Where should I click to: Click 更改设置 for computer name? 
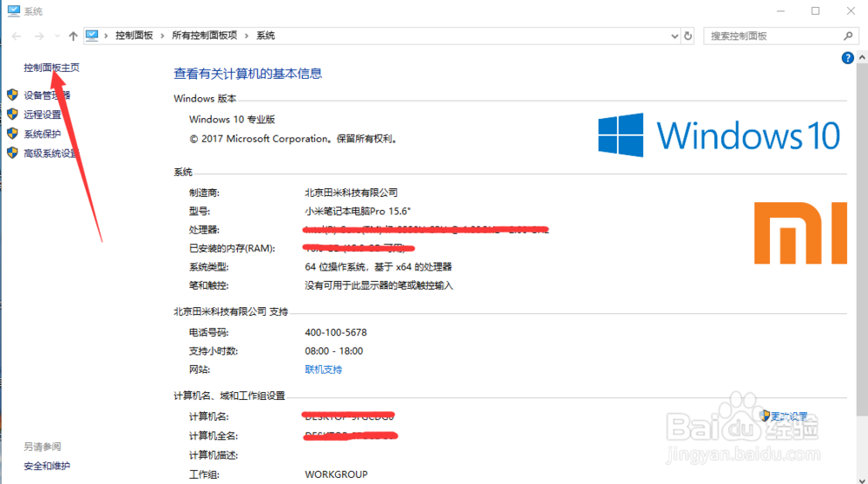(x=789, y=416)
